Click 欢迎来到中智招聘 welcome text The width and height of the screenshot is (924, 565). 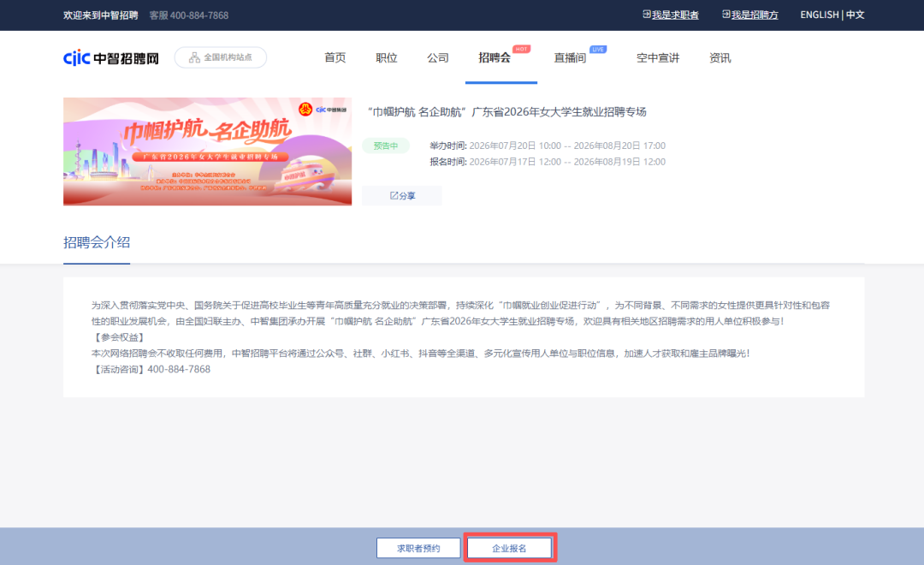tap(101, 15)
